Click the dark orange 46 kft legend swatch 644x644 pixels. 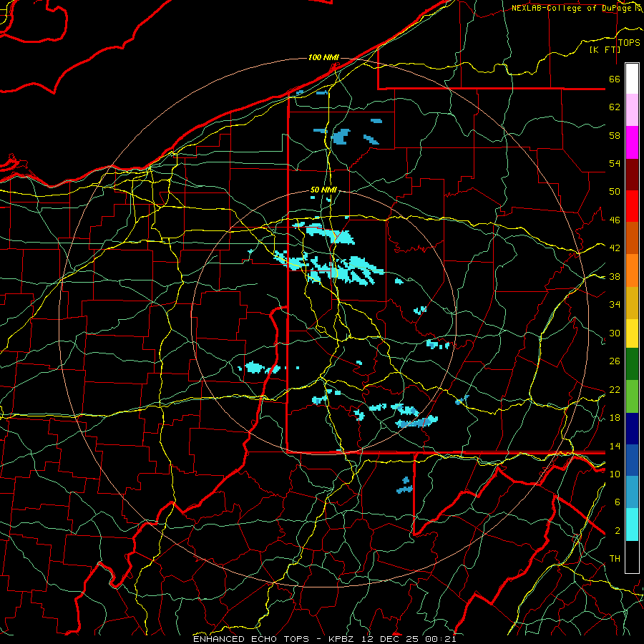(632, 238)
